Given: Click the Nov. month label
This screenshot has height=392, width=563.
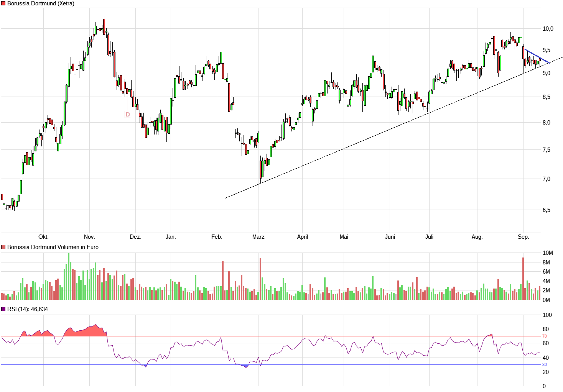Looking at the screenshot, I should point(89,237).
